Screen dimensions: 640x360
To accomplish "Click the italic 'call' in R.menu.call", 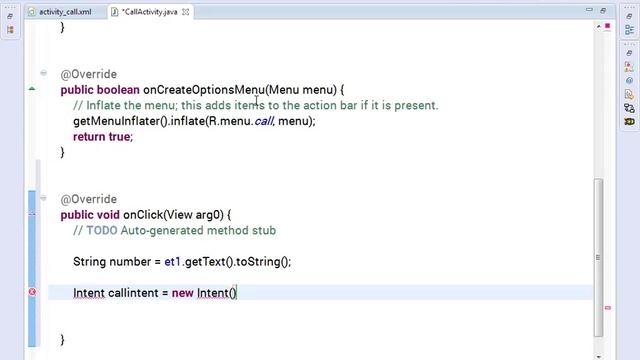I will point(264,121).
